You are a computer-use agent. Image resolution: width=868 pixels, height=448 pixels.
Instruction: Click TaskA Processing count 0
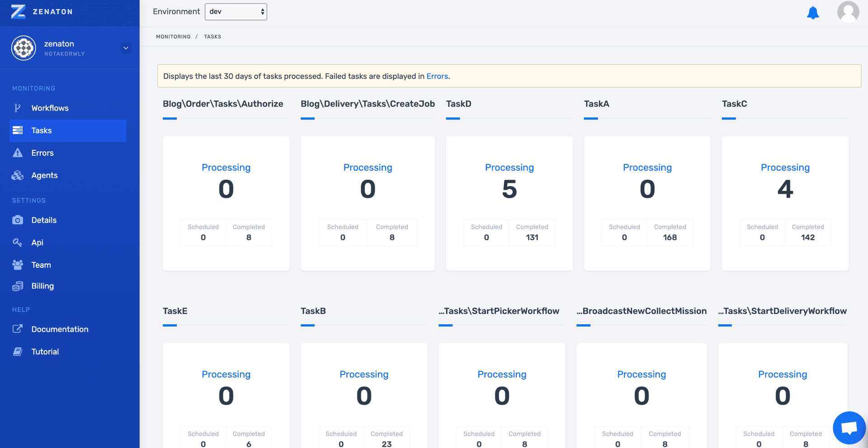point(647,189)
